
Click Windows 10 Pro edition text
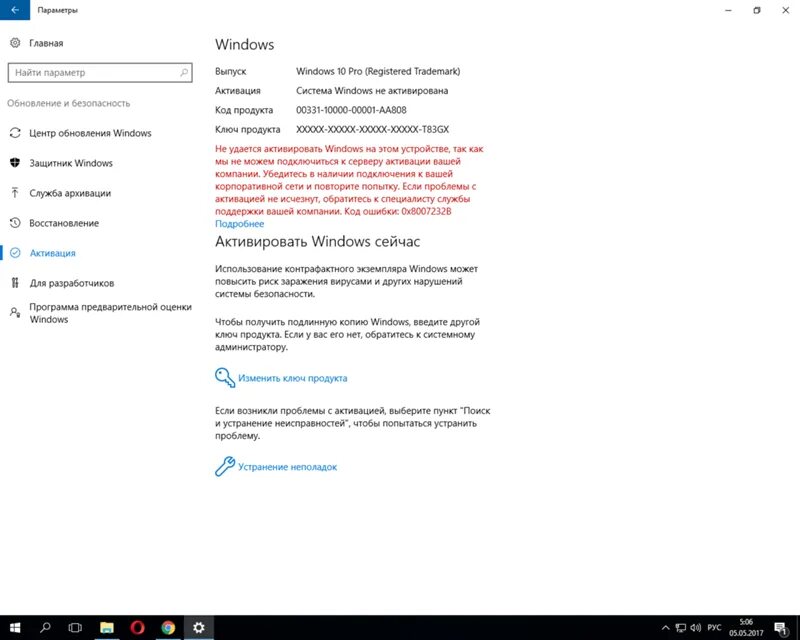(x=378, y=71)
